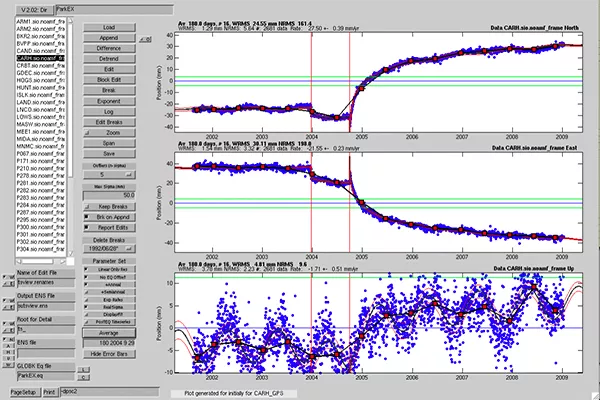Toggle the Brk on Appnd checkbox

pos(109,217)
